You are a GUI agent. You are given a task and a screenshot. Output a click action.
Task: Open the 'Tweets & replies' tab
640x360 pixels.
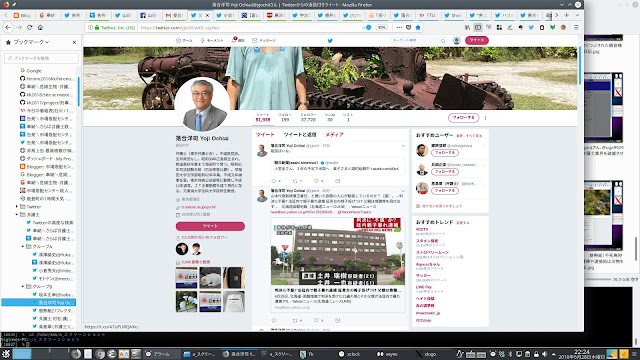pos(300,134)
